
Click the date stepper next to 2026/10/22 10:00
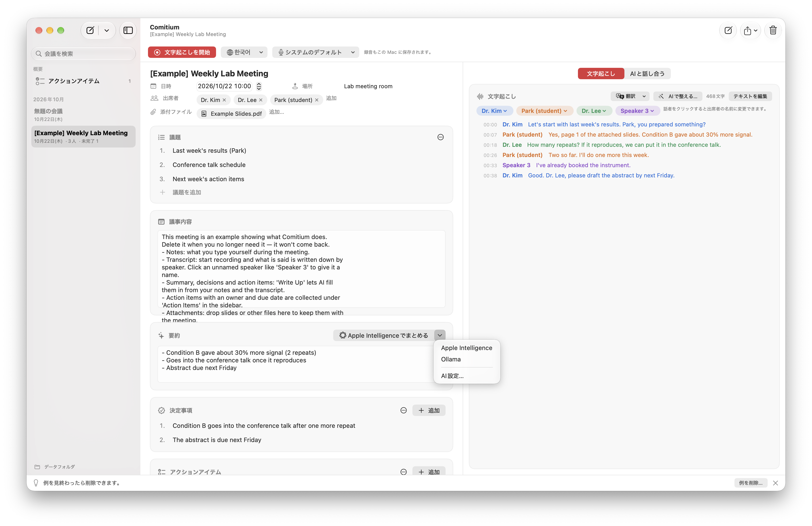(259, 86)
